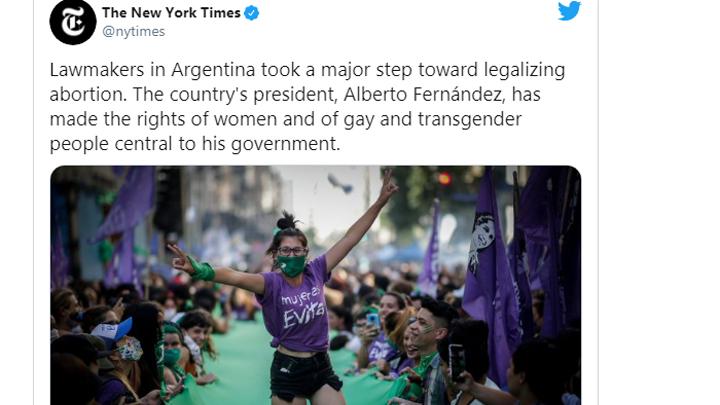Image resolution: width=720 pixels, height=405 pixels.
Task: Click the blue and white cap in crowd
Action: (112, 329)
